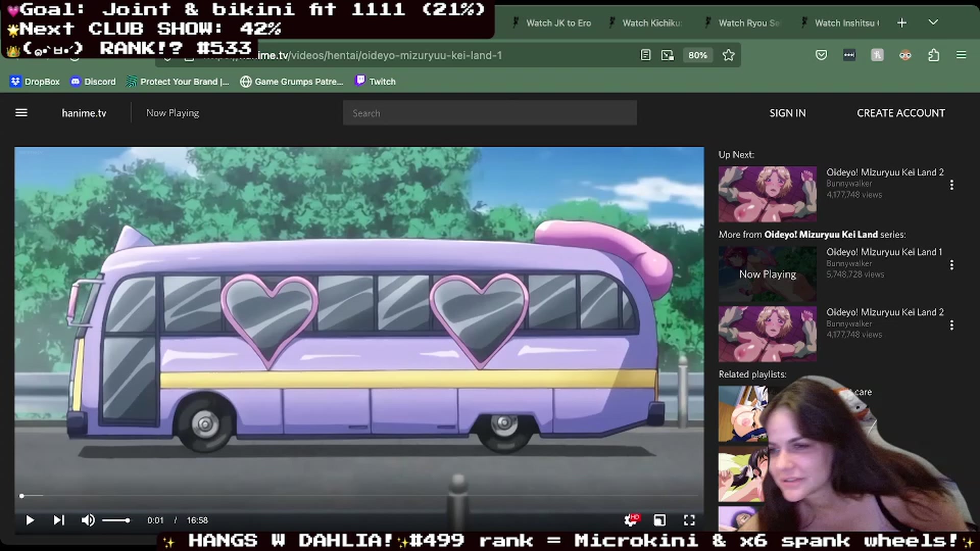980x551 pixels.
Task: Bookmark this page with the star icon
Action: click(x=728, y=55)
